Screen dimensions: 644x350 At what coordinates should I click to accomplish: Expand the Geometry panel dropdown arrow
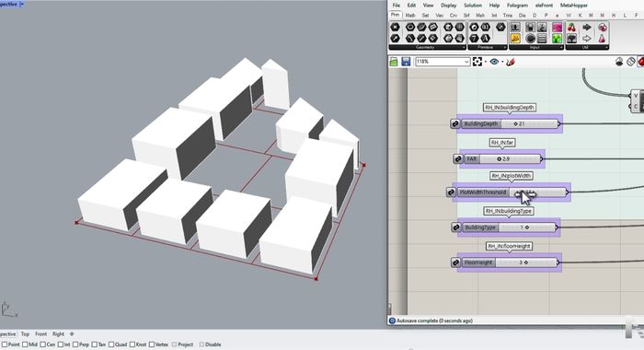point(464,48)
